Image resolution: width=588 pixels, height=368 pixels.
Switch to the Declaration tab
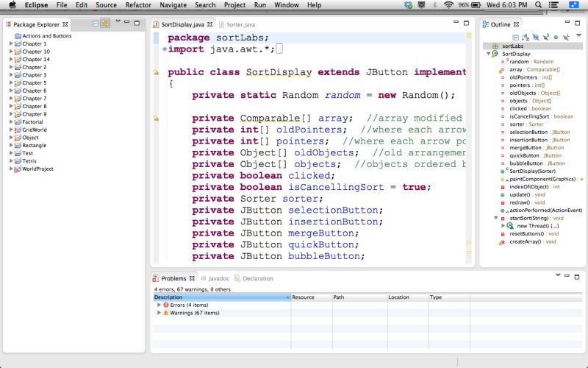pyautogui.click(x=254, y=278)
